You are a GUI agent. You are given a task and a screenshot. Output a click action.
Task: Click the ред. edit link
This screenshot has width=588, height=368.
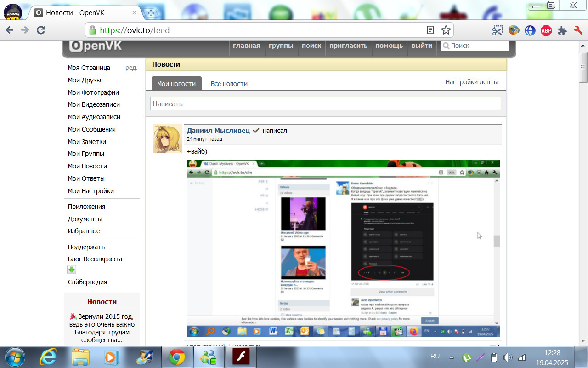(131, 68)
